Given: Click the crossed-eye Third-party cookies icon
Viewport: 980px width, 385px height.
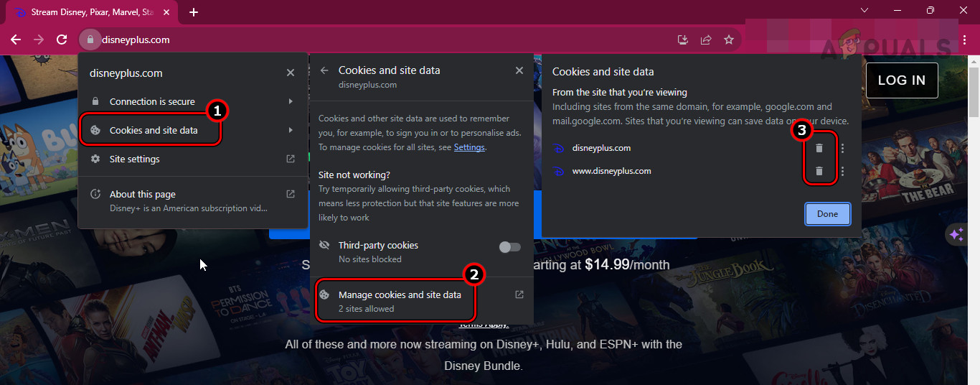Looking at the screenshot, I should (x=324, y=245).
